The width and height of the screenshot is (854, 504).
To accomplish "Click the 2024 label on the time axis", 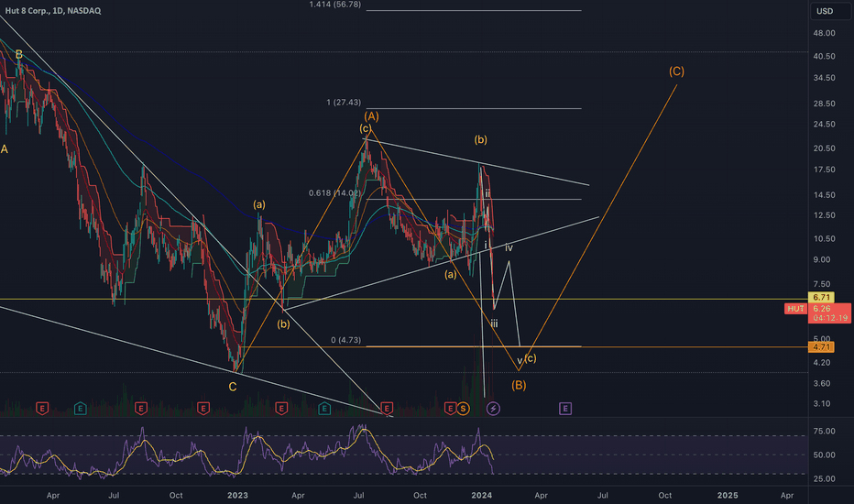I will pyautogui.click(x=481, y=495).
